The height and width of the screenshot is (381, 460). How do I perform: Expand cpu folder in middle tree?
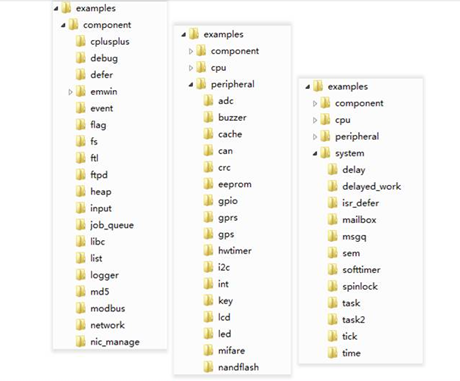[x=191, y=68]
